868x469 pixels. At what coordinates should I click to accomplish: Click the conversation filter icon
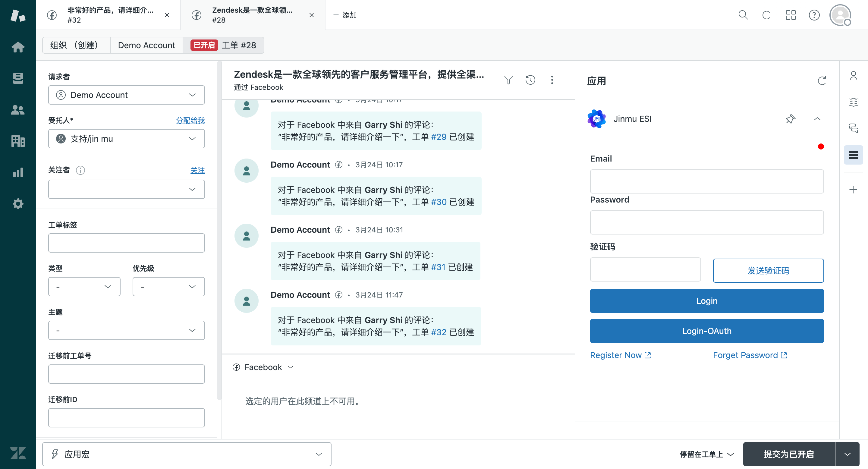pos(508,80)
